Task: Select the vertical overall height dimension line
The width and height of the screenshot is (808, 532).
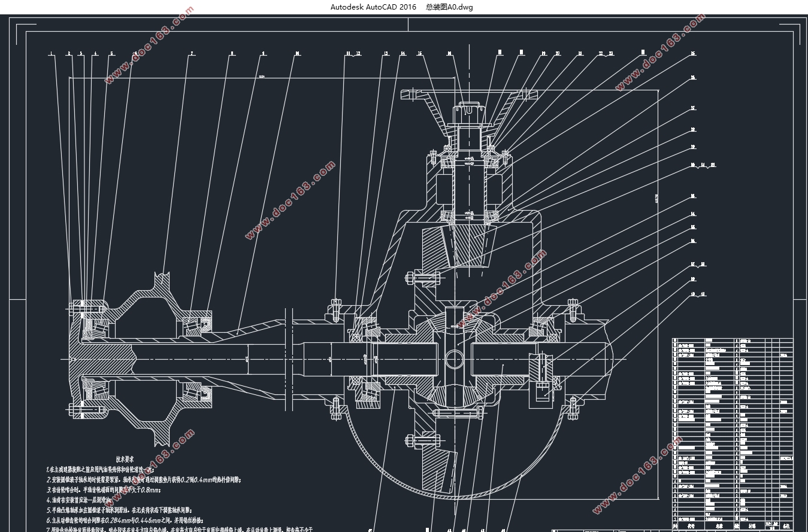Action: 659,293
